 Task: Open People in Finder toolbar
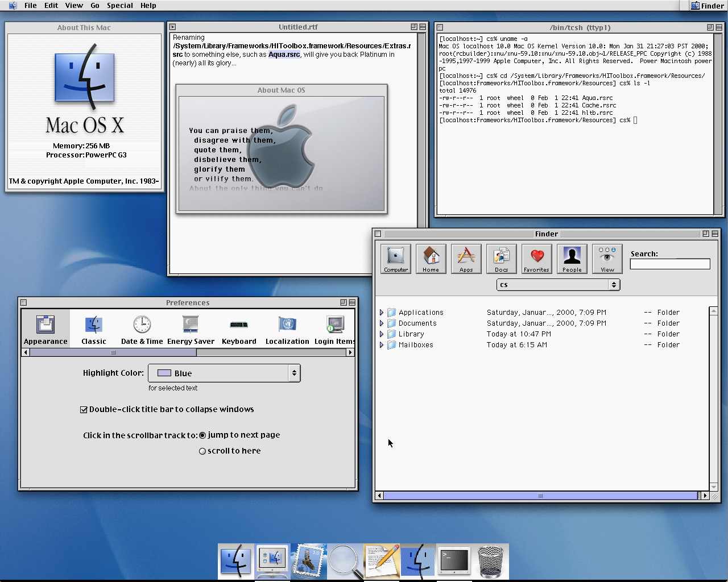click(572, 259)
